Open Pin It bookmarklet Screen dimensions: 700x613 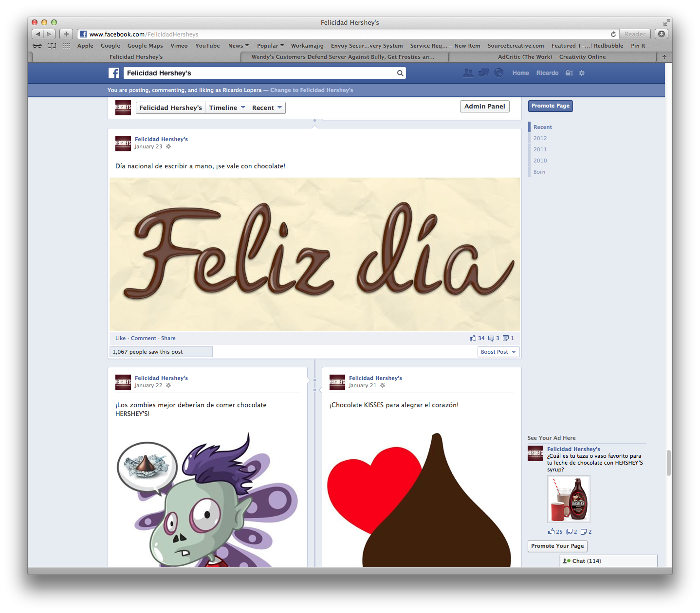pyautogui.click(x=638, y=46)
